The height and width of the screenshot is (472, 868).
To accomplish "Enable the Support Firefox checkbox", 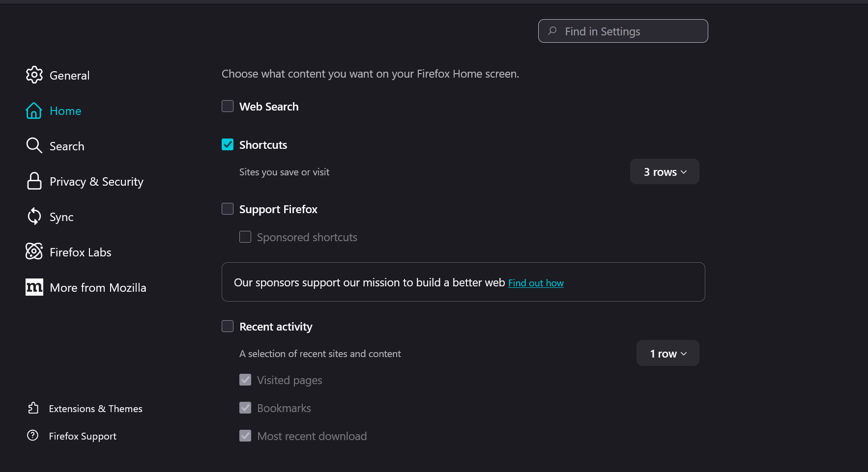I will (228, 209).
